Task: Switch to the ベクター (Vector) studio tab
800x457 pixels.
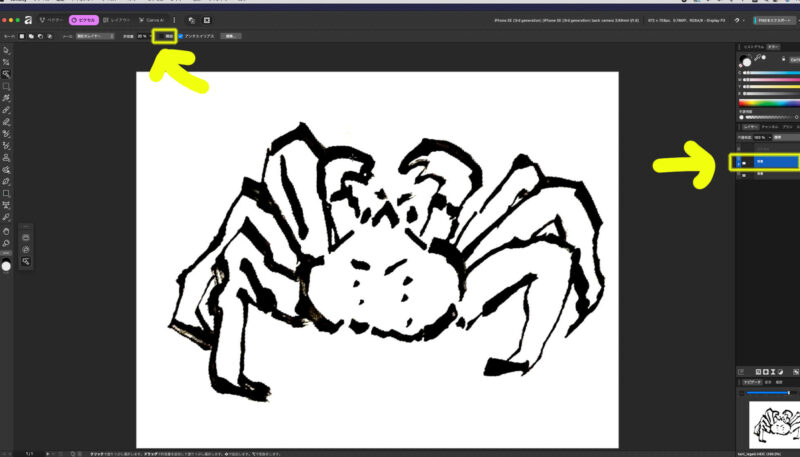Action: pos(50,20)
